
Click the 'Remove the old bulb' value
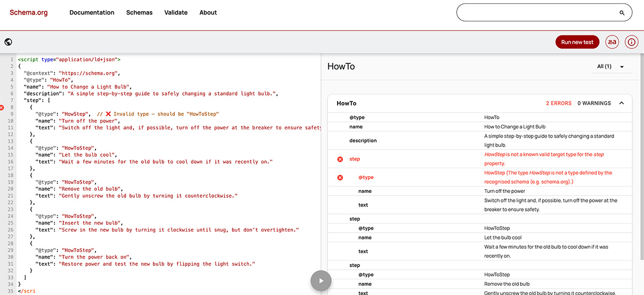click(x=507, y=284)
